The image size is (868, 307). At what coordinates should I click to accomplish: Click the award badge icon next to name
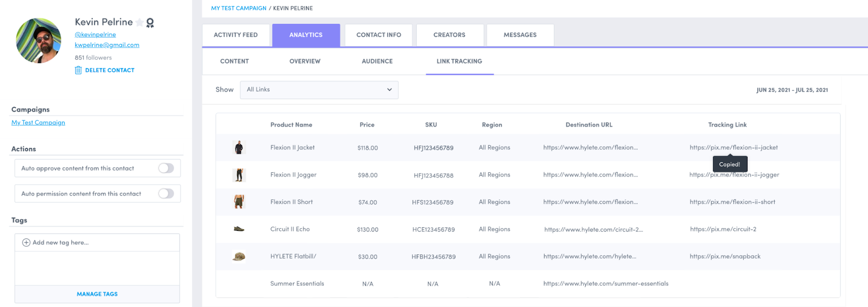tap(150, 22)
